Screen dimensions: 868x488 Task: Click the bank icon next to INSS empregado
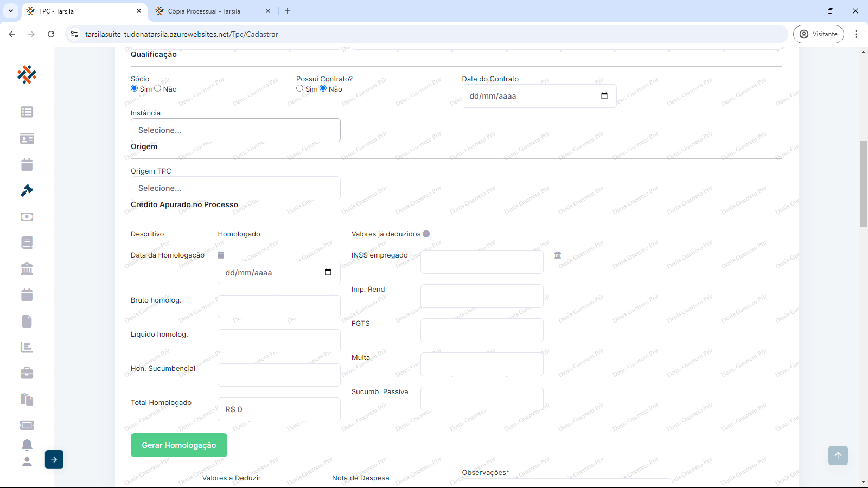(x=558, y=255)
